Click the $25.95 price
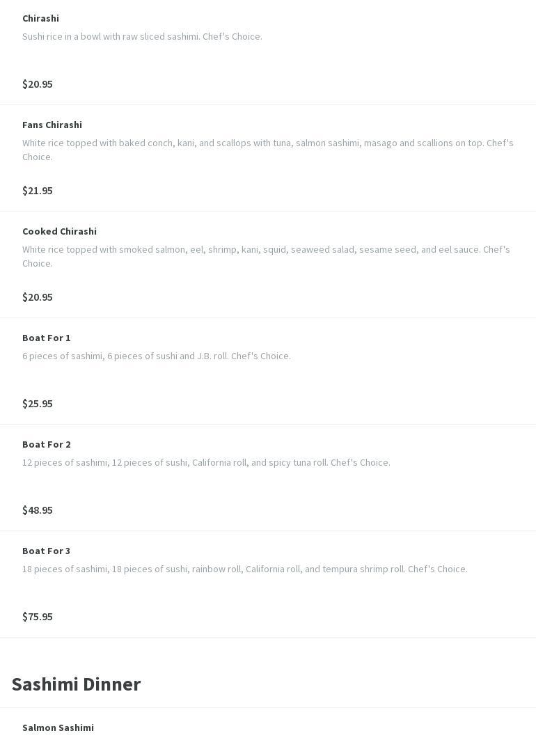The height and width of the screenshot is (756, 536). 38,404
